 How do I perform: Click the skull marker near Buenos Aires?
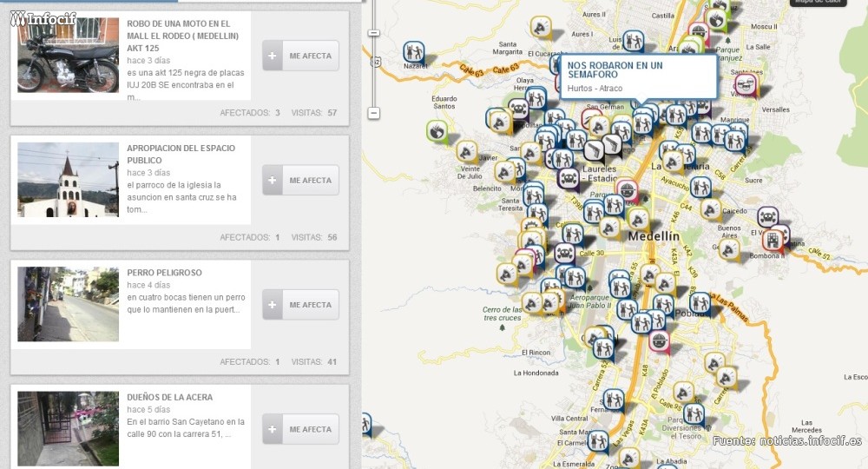pyautogui.click(x=767, y=216)
